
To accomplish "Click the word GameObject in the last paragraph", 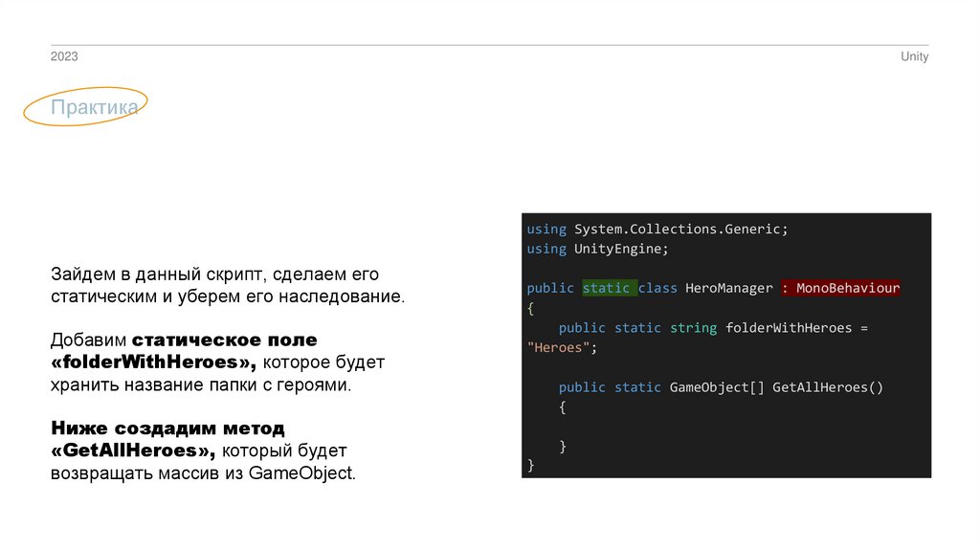I will [x=300, y=472].
